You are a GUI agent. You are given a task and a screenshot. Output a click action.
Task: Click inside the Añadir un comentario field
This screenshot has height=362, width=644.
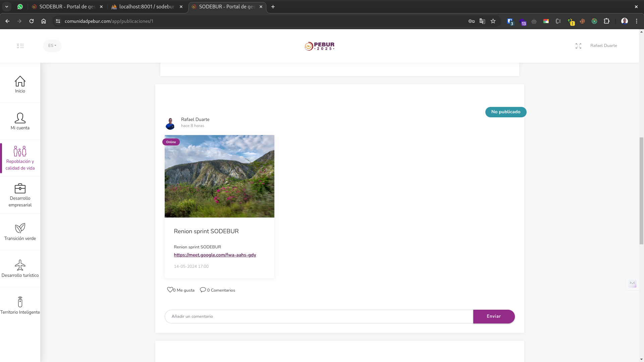318,316
